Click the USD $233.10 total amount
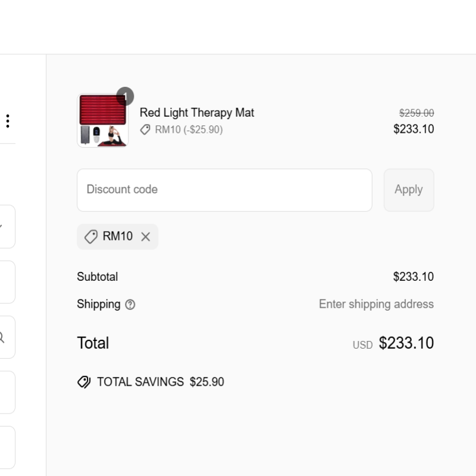This screenshot has height=476, width=476. (406, 343)
